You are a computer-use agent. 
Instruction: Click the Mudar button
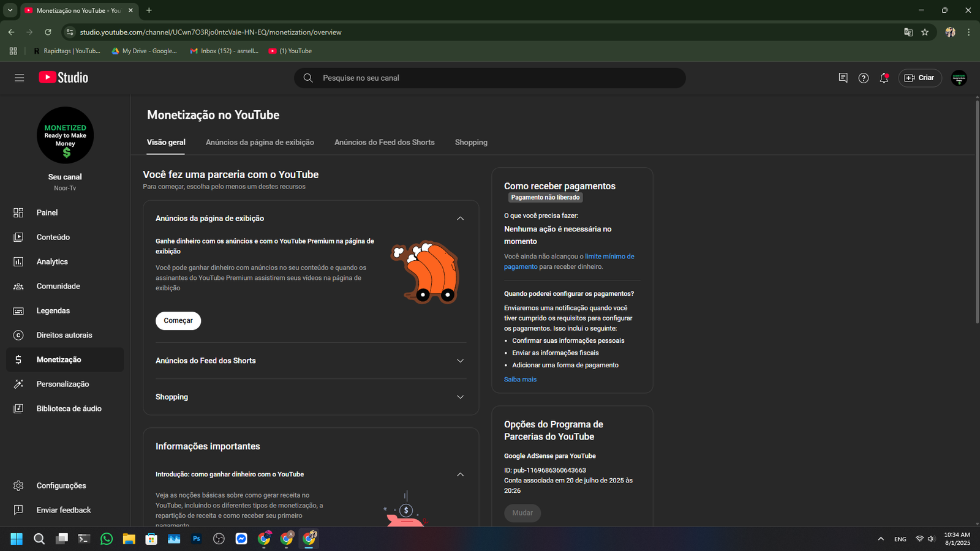click(522, 513)
